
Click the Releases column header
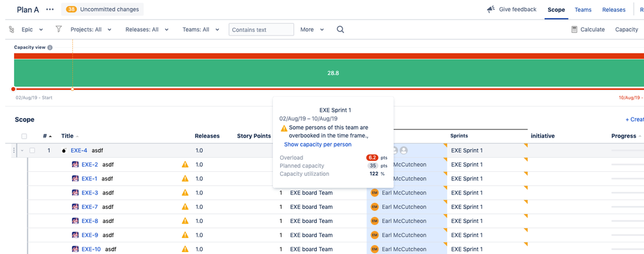click(x=207, y=136)
